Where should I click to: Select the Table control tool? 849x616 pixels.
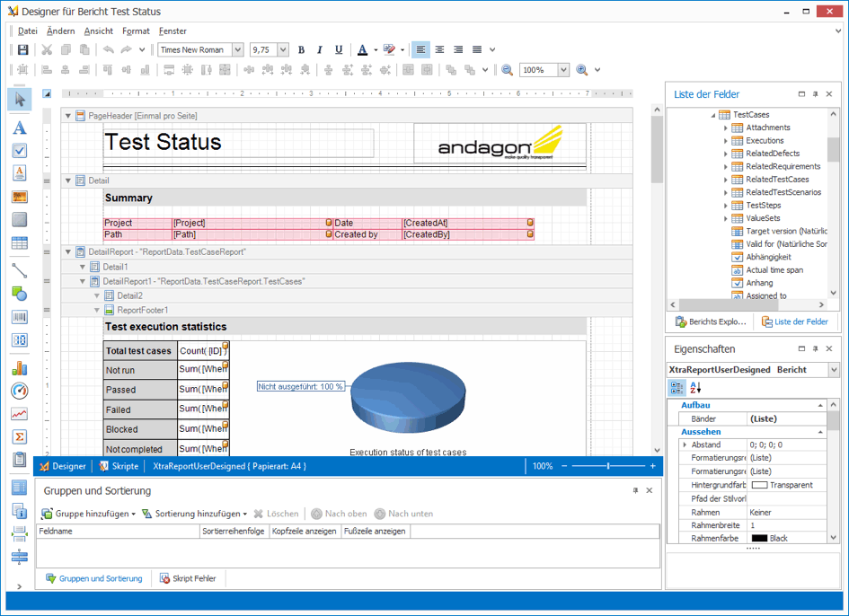coord(19,243)
